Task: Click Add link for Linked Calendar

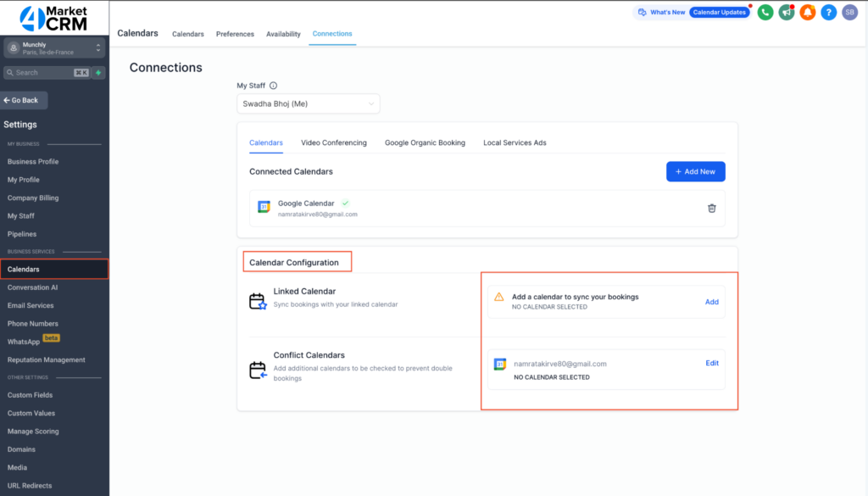Action: [712, 302]
